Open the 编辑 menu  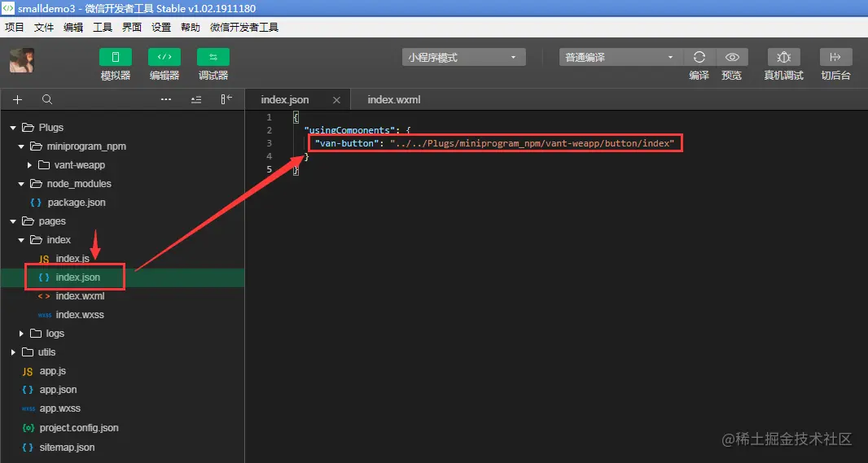click(x=73, y=27)
